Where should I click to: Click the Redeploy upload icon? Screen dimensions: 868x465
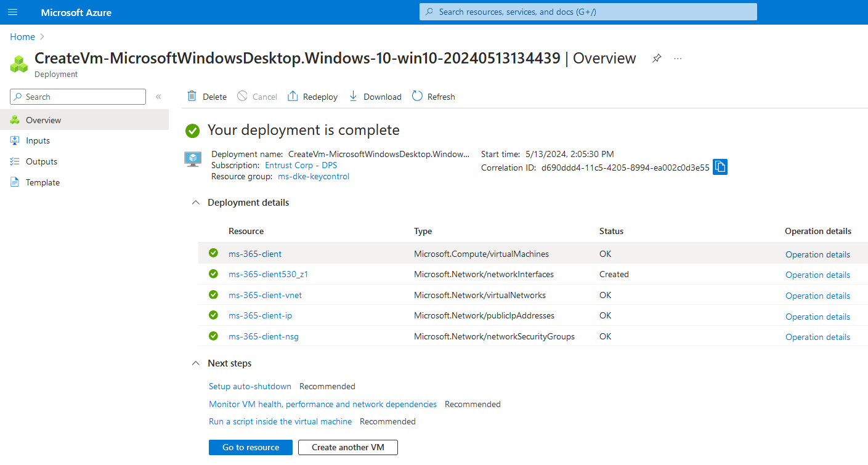tap(293, 96)
